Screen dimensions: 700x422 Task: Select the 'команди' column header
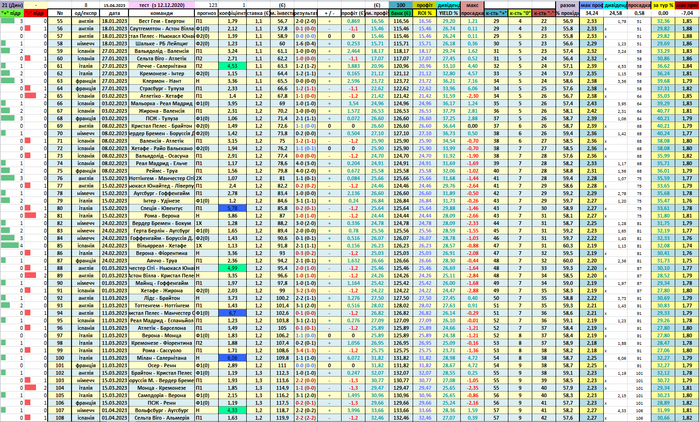pos(162,13)
